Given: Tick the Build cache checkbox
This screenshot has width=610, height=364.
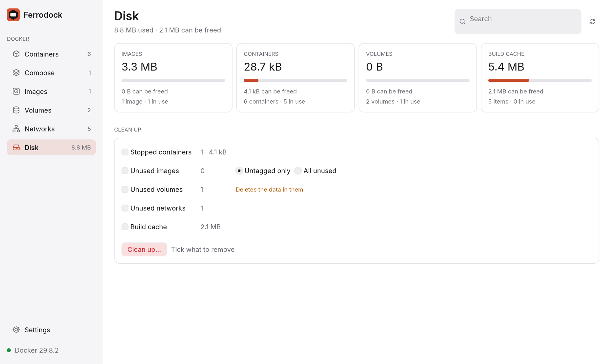Looking at the screenshot, I should [125, 227].
